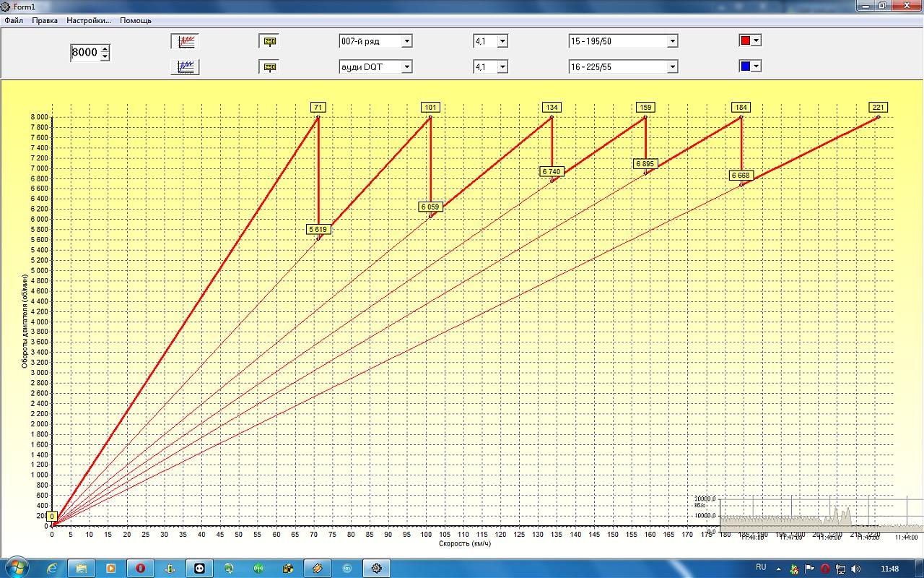Show hidden tray icons arrow

779,569
